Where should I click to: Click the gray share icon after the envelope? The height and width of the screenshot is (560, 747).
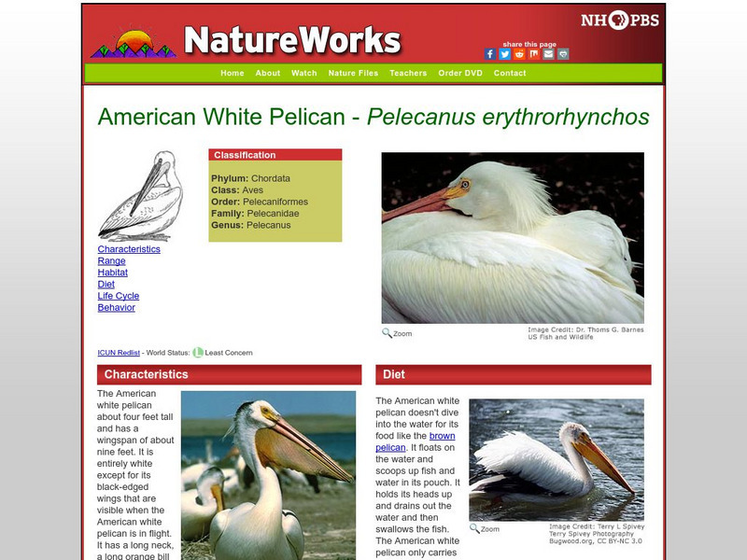[x=563, y=53]
